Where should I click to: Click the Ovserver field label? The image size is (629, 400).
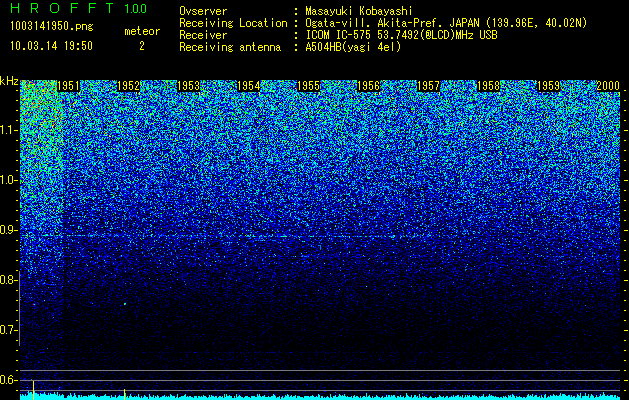pyautogui.click(x=203, y=11)
